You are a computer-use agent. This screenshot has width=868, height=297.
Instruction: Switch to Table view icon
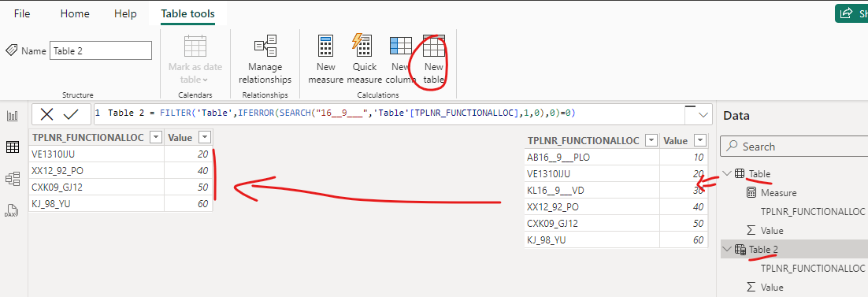coord(12,147)
